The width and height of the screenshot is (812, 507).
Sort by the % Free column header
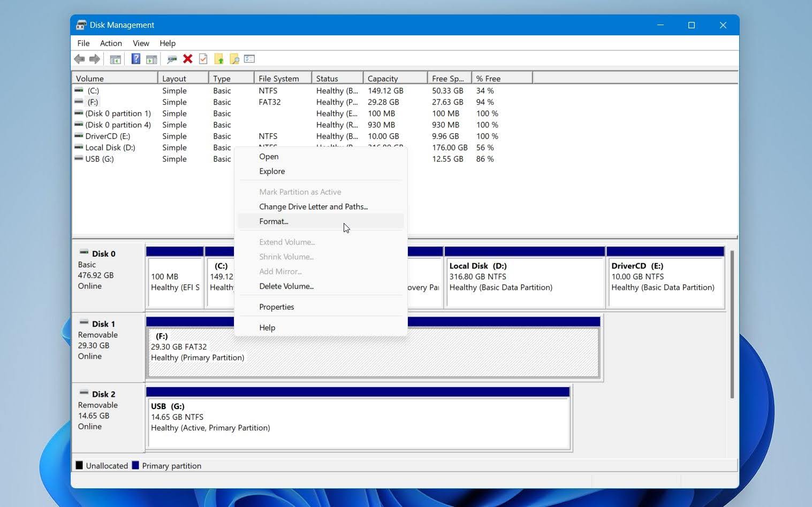pos(502,79)
